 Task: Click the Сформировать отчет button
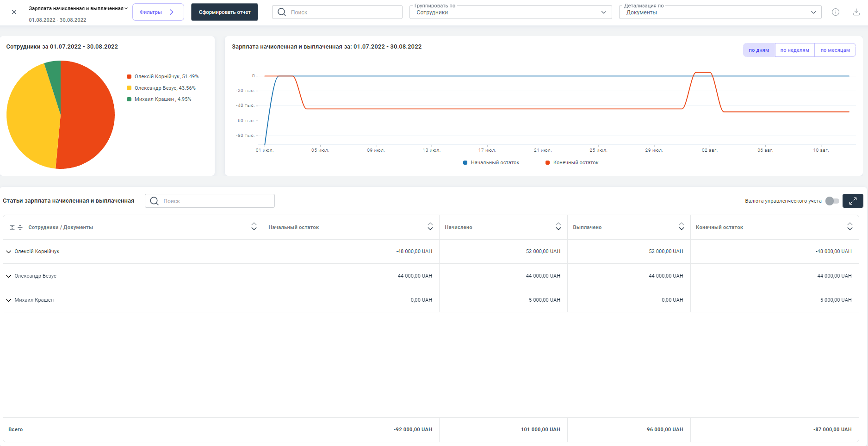coord(224,12)
